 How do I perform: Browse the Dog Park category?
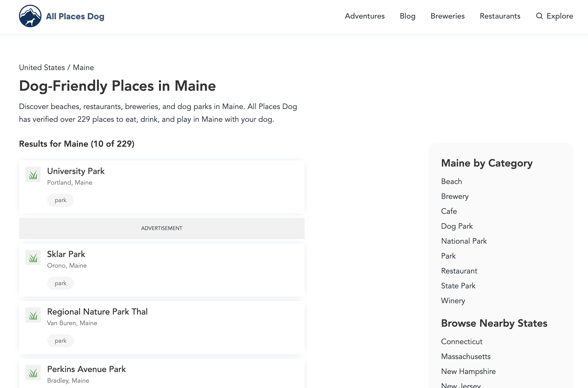(x=457, y=226)
